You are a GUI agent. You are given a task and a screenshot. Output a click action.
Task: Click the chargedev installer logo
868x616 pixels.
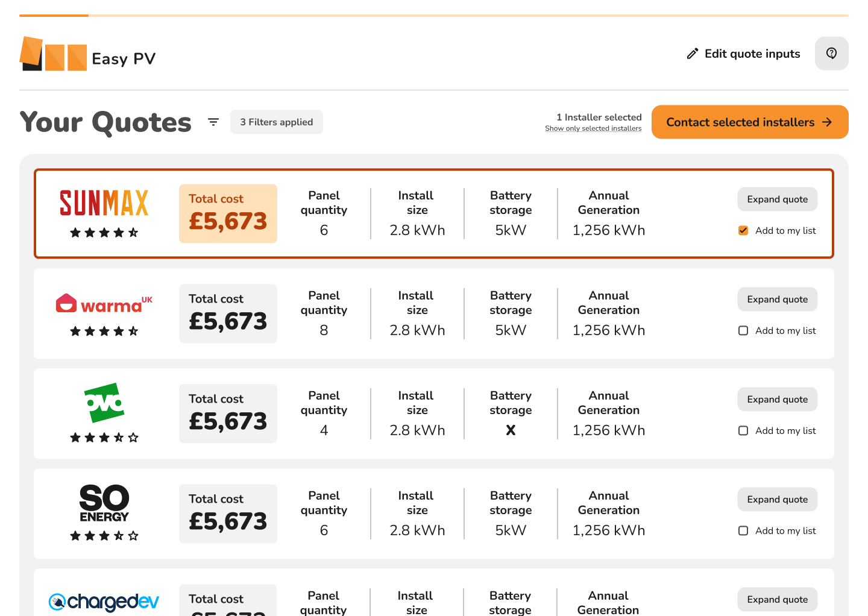tap(104, 602)
